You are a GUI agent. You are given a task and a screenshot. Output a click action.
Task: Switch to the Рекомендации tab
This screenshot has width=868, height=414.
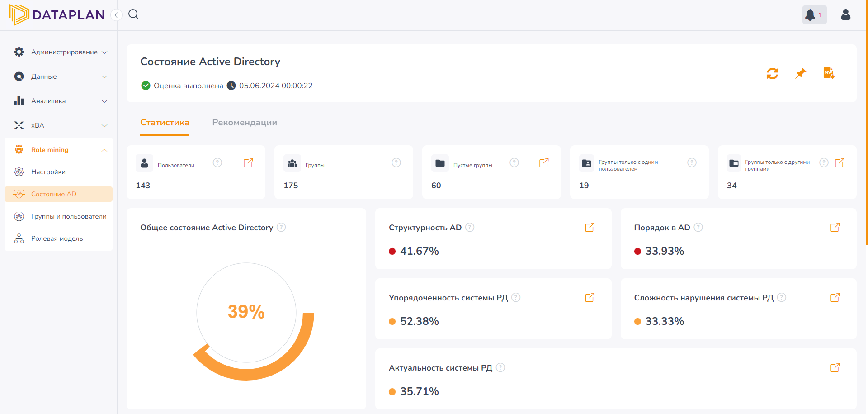point(245,123)
